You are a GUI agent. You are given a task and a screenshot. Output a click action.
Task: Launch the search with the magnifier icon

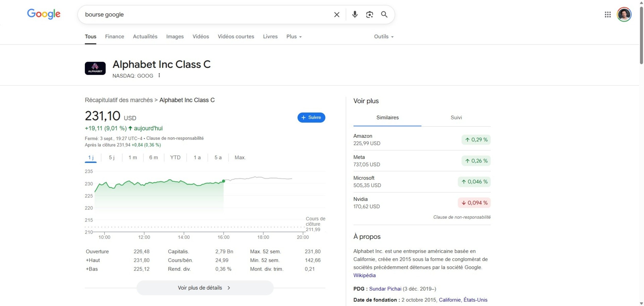coord(384,14)
